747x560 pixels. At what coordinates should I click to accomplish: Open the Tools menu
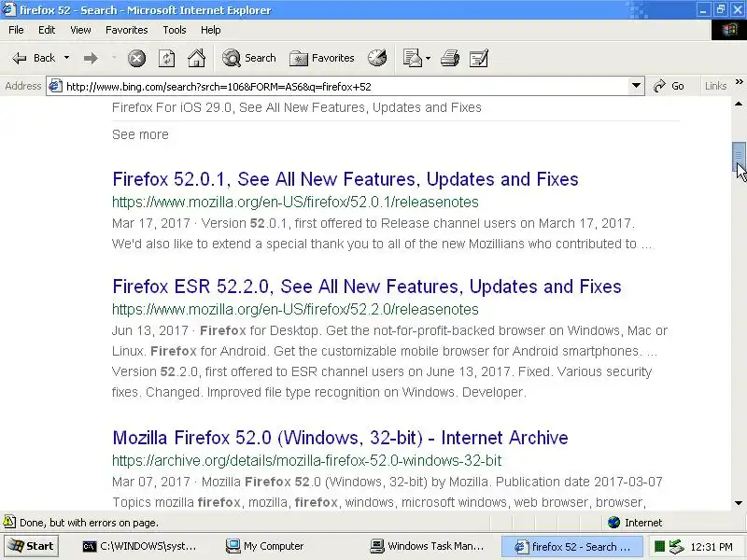(175, 30)
